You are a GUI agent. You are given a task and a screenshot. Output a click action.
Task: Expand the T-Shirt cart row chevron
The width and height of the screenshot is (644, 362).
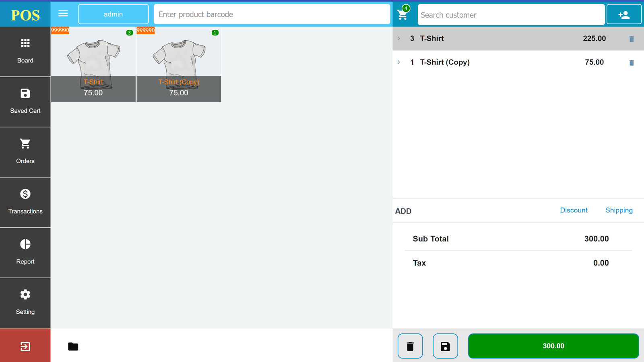pyautogui.click(x=399, y=39)
